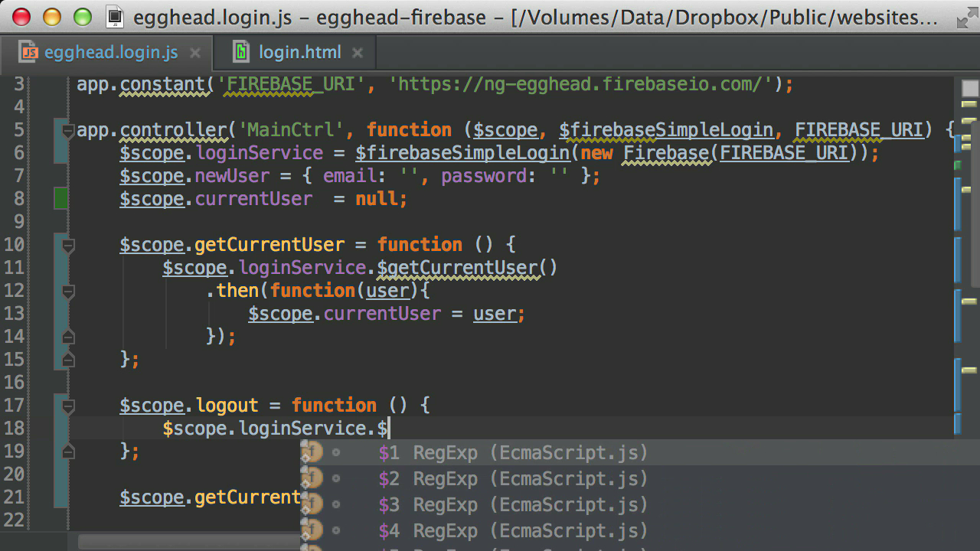Click the logout name on line 17

227,406
